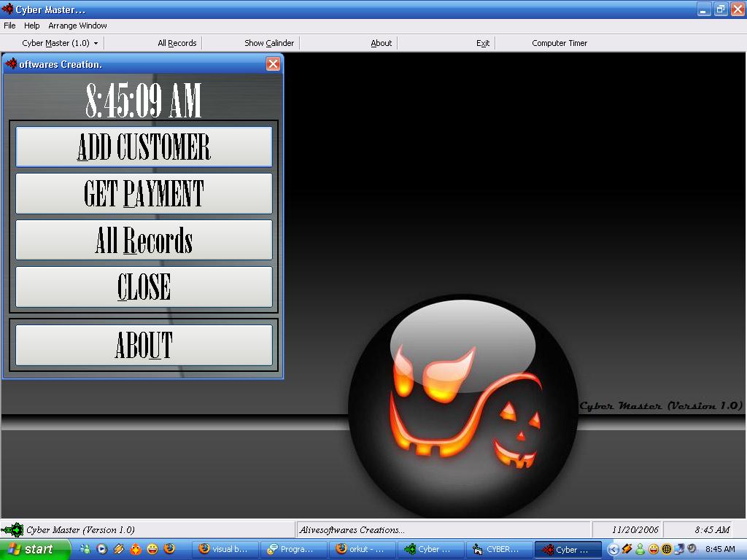Launch Firefox from the quick launch bar
Image resolution: width=747 pixels, height=560 pixels.
pyautogui.click(x=169, y=549)
